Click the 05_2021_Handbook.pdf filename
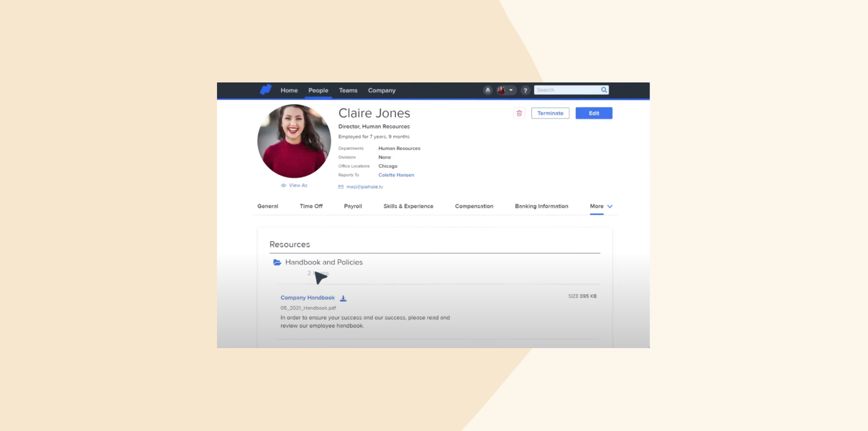This screenshot has width=868, height=431. pos(308,308)
